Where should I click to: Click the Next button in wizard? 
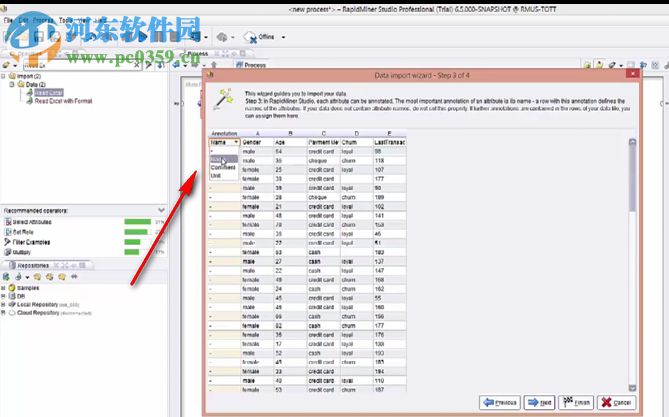[539, 402]
